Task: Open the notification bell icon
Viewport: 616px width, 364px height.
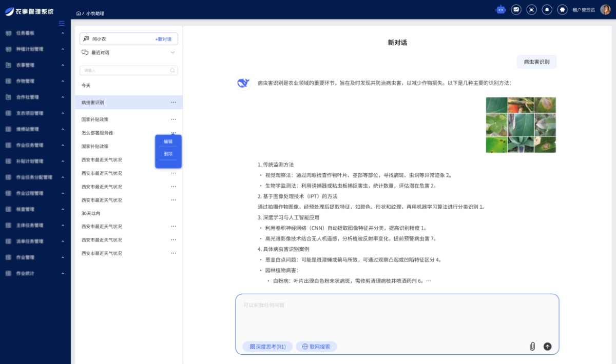Action: 547,9
